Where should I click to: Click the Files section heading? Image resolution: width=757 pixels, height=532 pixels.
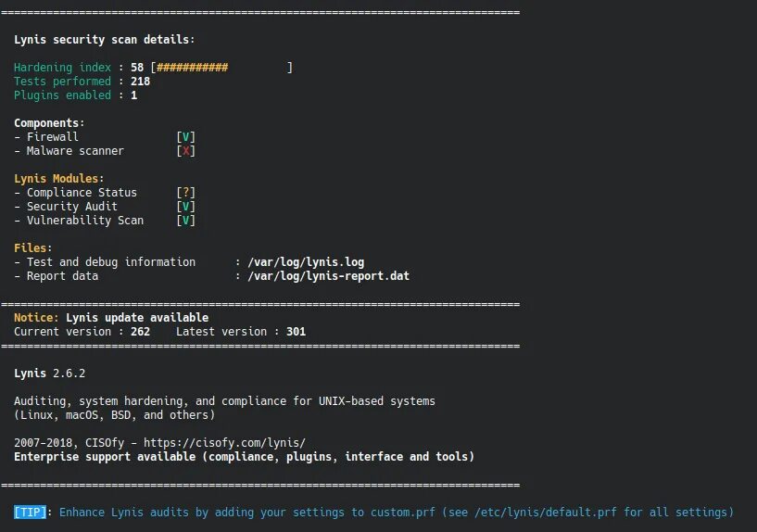pos(32,248)
